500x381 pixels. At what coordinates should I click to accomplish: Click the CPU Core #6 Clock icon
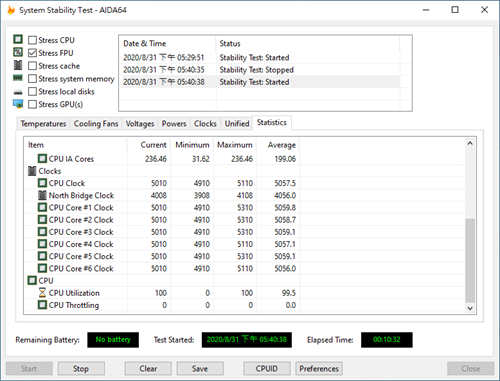click(42, 268)
